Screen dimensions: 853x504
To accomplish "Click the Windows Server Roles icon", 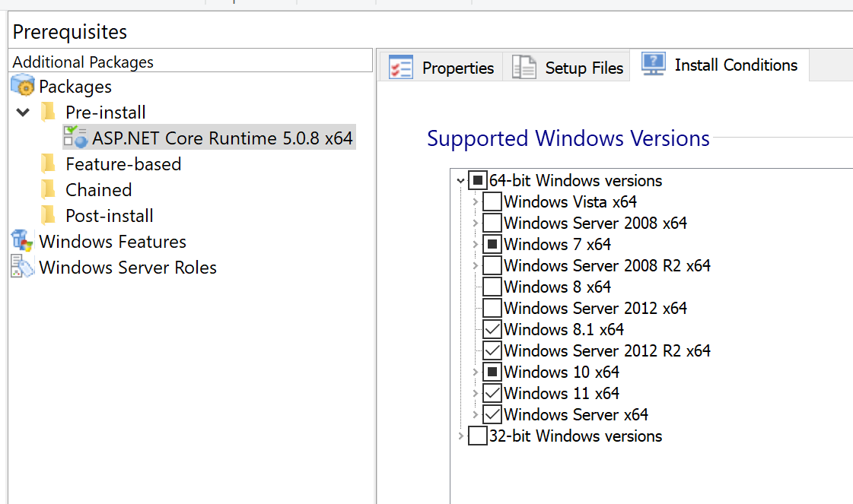I will (22, 266).
